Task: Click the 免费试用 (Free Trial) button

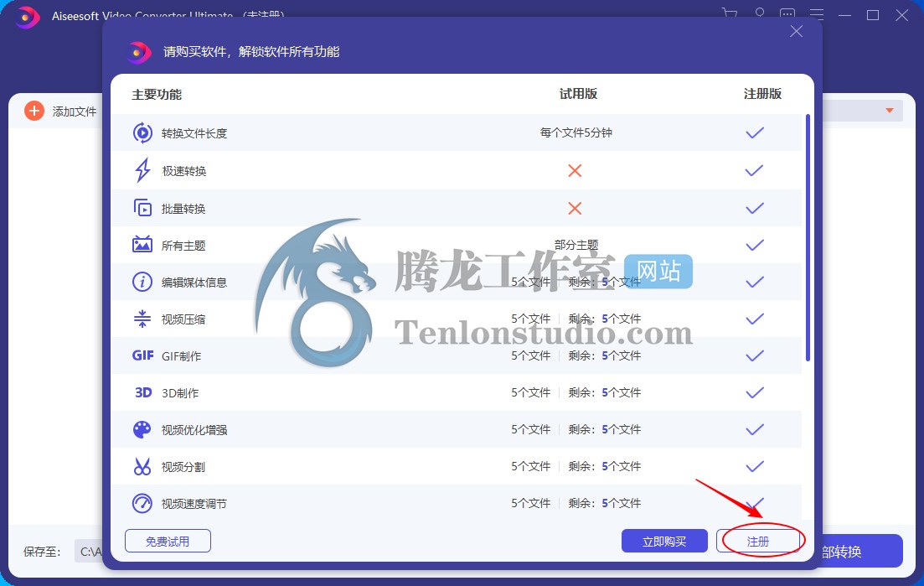Action: point(168,542)
